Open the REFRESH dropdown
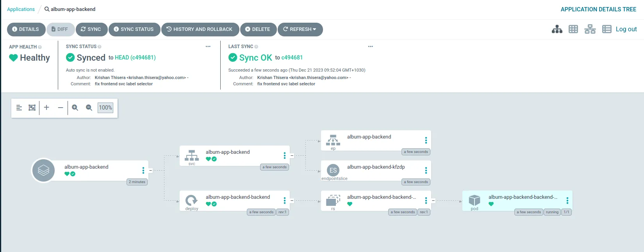 (x=300, y=29)
